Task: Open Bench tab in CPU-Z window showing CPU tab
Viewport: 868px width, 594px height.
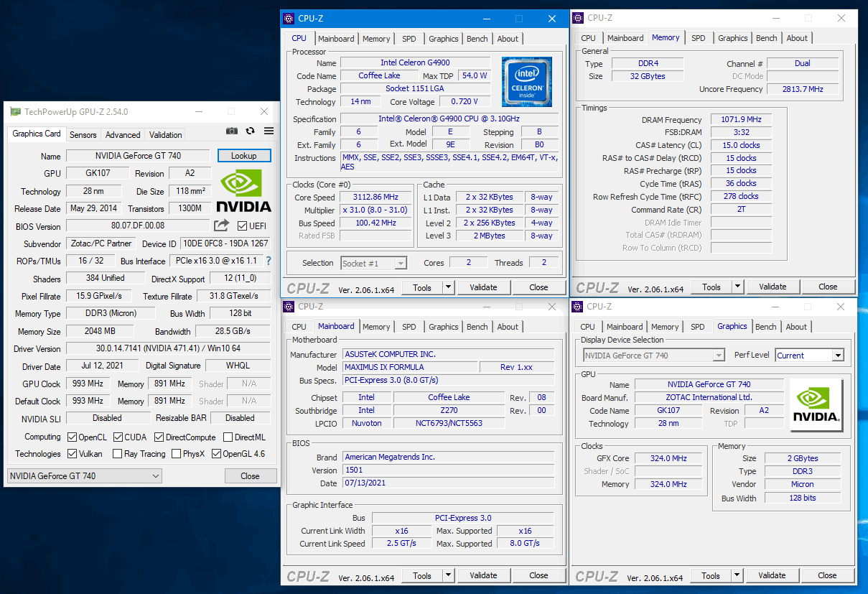Action: tap(477, 39)
